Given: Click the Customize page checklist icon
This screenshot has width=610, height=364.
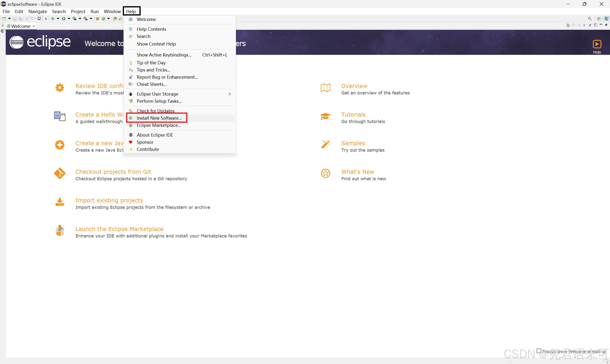Looking at the screenshot, I should click(595, 25).
